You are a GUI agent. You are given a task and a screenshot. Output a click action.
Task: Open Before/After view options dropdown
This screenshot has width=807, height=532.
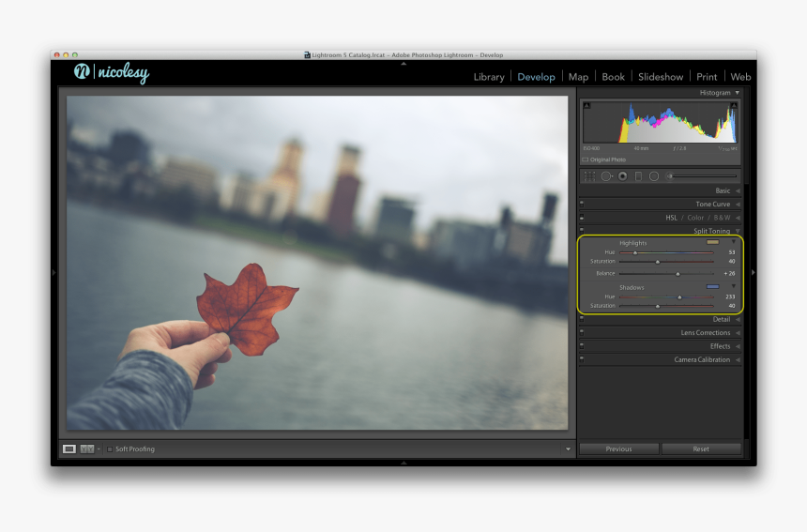99,449
